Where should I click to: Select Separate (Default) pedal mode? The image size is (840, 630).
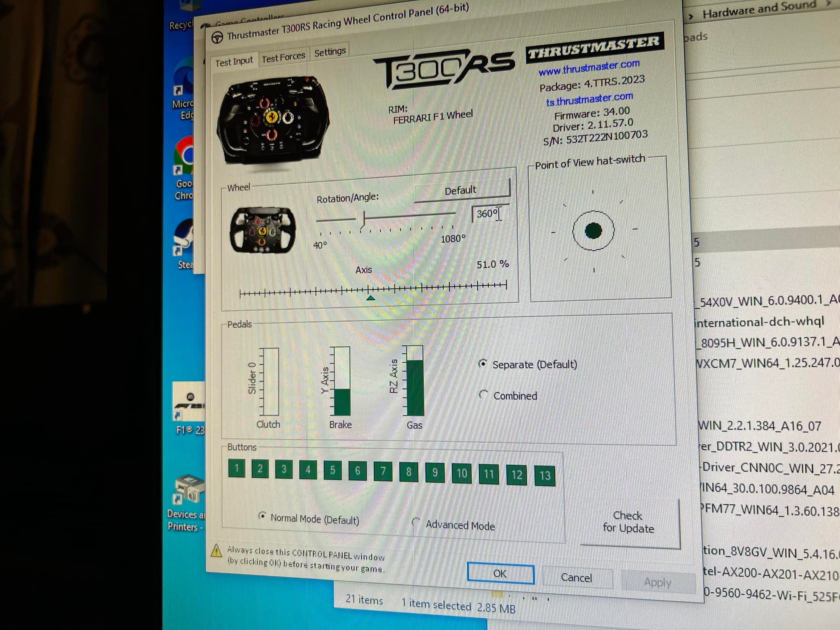pyautogui.click(x=528, y=364)
